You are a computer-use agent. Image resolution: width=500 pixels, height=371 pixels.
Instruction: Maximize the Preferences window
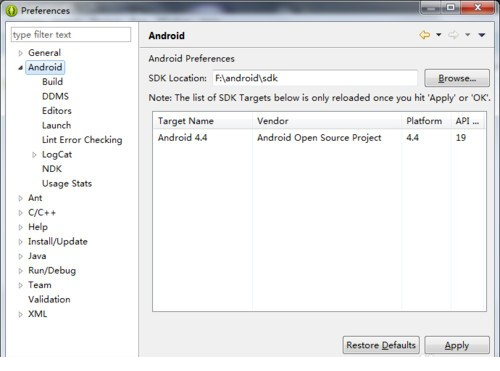point(450,8)
